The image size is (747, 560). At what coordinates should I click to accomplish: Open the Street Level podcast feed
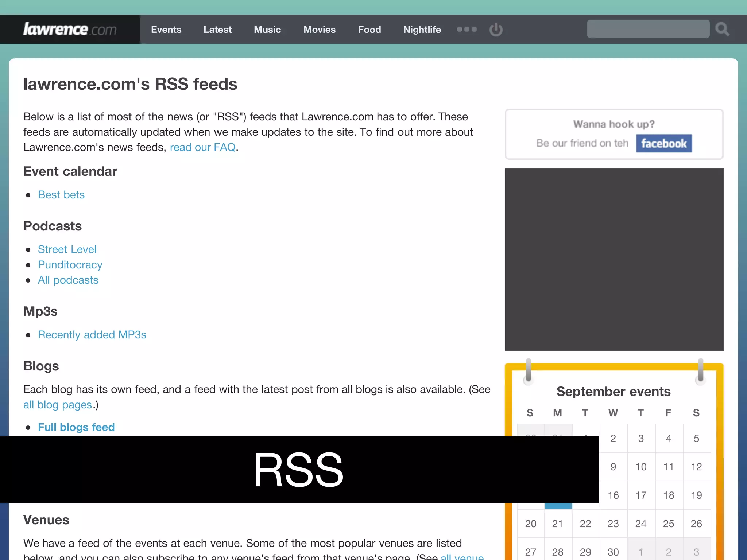(x=67, y=249)
